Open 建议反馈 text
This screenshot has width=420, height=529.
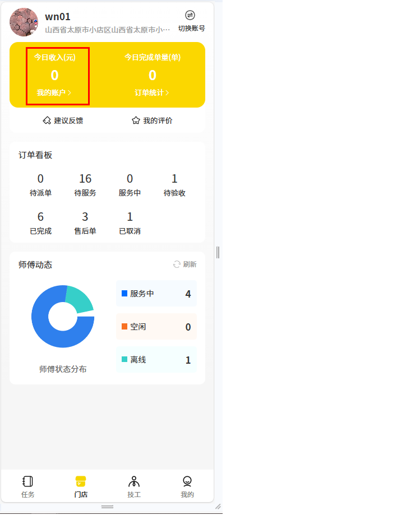[x=68, y=121]
